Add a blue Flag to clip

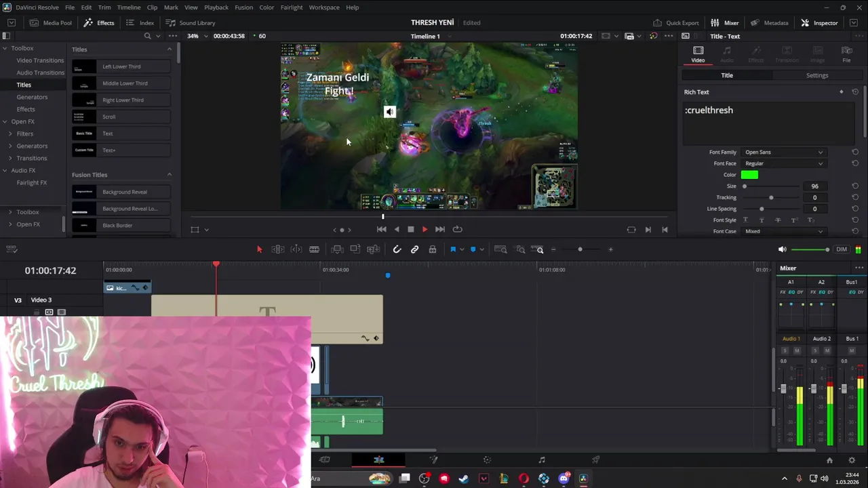(453, 249)
